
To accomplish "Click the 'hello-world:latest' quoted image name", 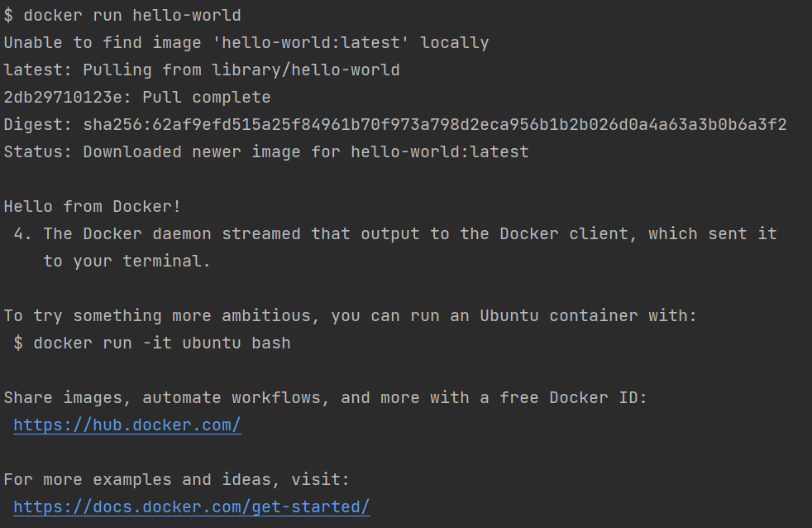I will coord(311,43).
